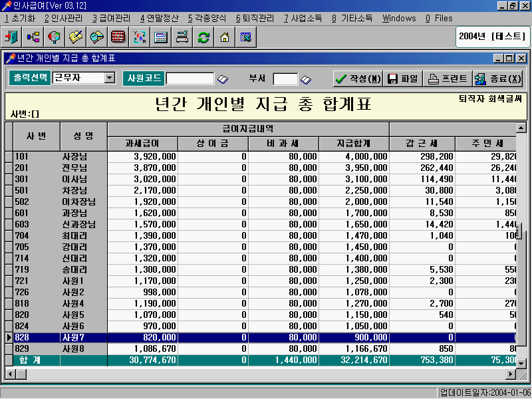532x399 pixels.
Task: Open the 3 급여관리 menu
Action: pyautogui.click(x=111, y=18)
